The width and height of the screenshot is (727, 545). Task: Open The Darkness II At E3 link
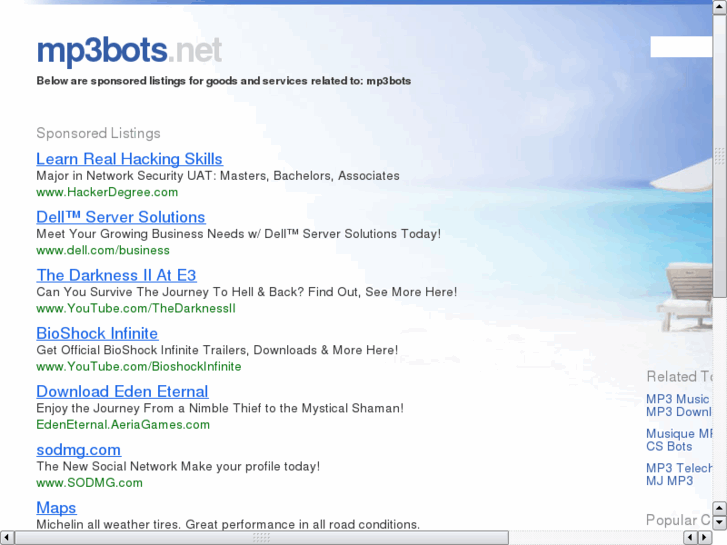click(116, 275)
